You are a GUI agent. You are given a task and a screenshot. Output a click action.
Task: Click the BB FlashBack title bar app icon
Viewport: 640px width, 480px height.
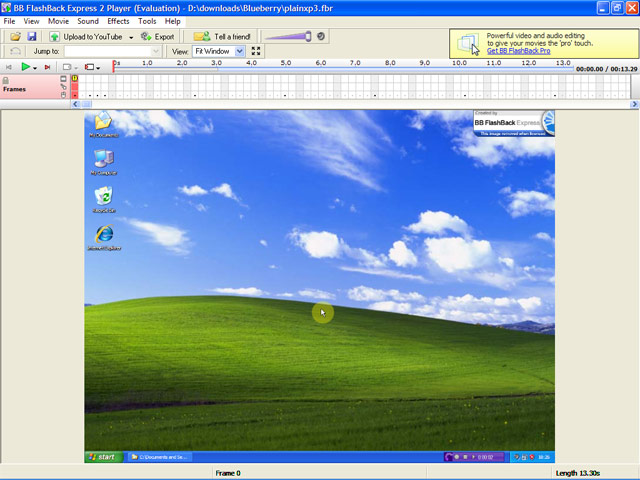pyautogui.click(x=6, y=8)
